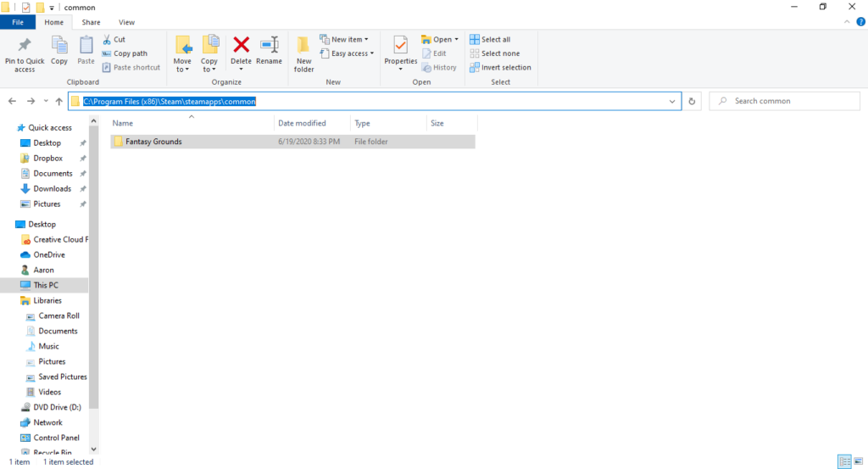Click the Copy to icon in Organize
868x469 pixels.
click(x=210, y=46)
